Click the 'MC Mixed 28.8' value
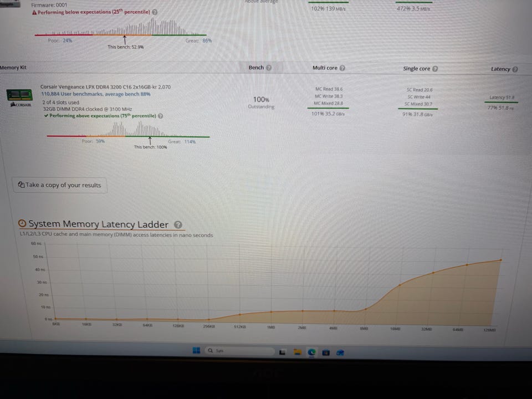Image resolution: width=532 pixels, height=399 pixels. pyautogui.click(x=328, y=104)
